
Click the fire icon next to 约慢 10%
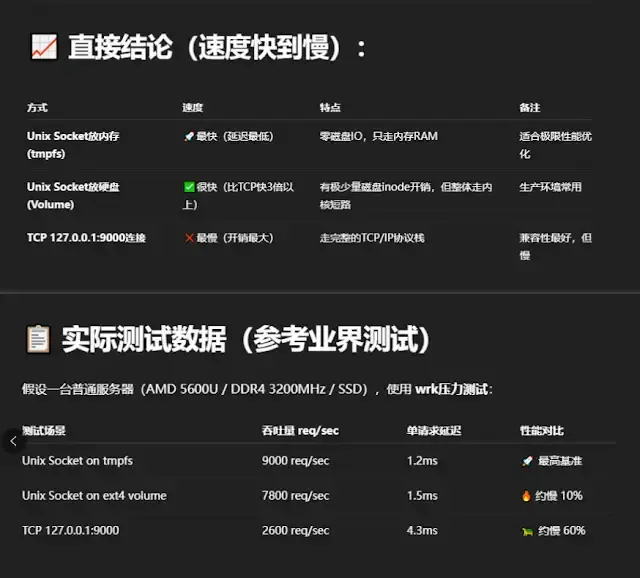pyautogui.click(x=527, y=496)
